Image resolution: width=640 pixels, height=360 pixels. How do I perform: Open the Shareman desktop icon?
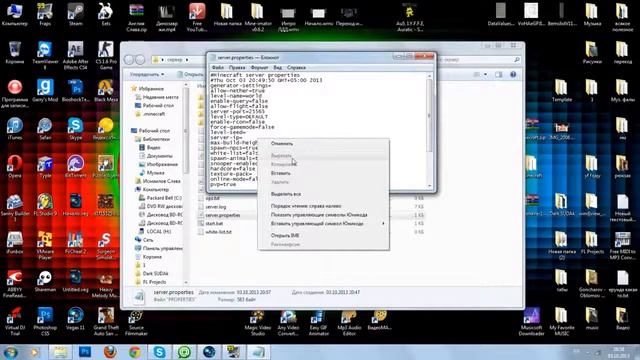click(x=45, y=281)
